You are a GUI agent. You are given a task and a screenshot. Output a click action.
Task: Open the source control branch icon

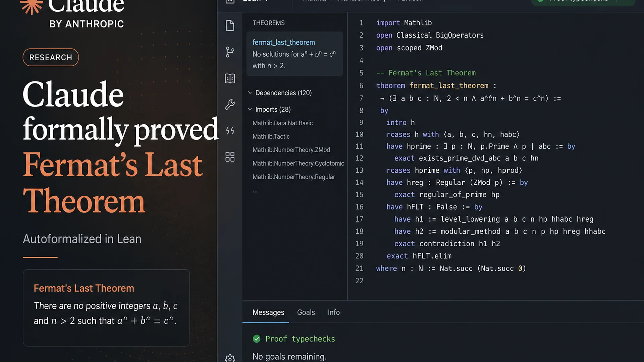coord(230,52)
